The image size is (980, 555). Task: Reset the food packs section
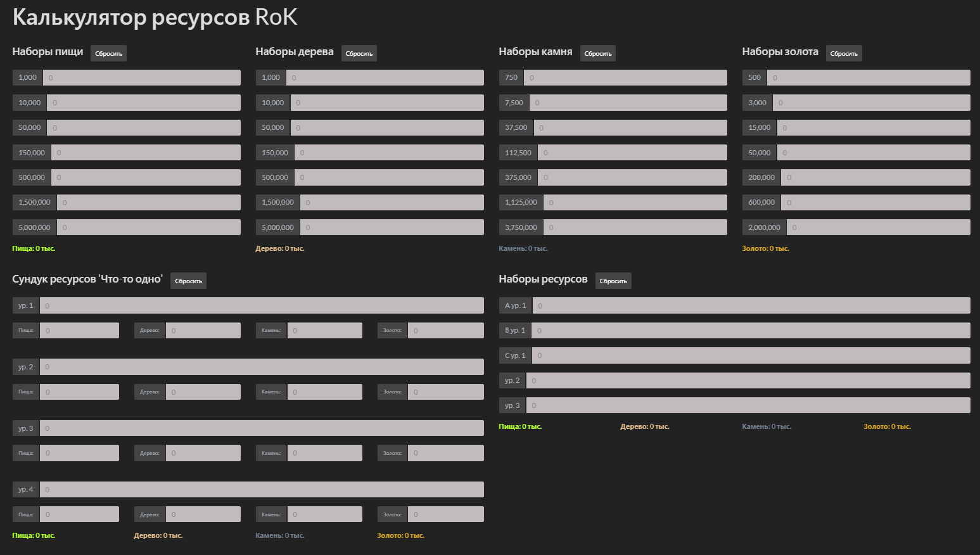tap(108, 53)
